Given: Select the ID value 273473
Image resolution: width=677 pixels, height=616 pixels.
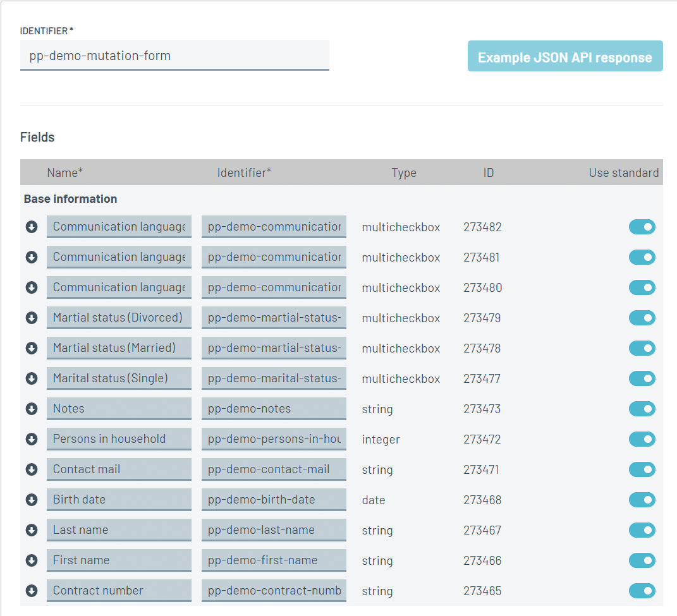Looking at the screenshot, I should click(482, 409).
